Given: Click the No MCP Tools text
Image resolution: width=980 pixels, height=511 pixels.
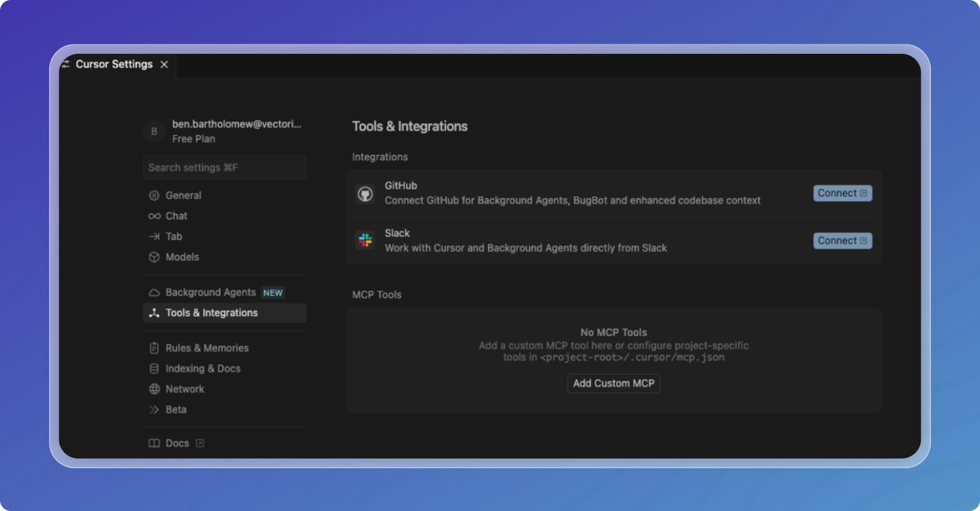Looking at the screenshot, I should 613,332.
